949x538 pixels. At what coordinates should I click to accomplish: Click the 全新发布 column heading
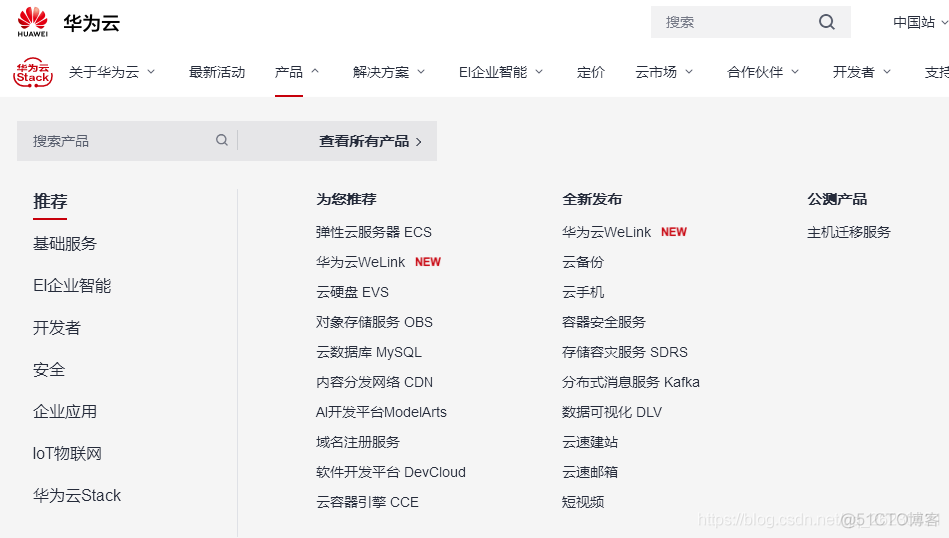point(592,199)
